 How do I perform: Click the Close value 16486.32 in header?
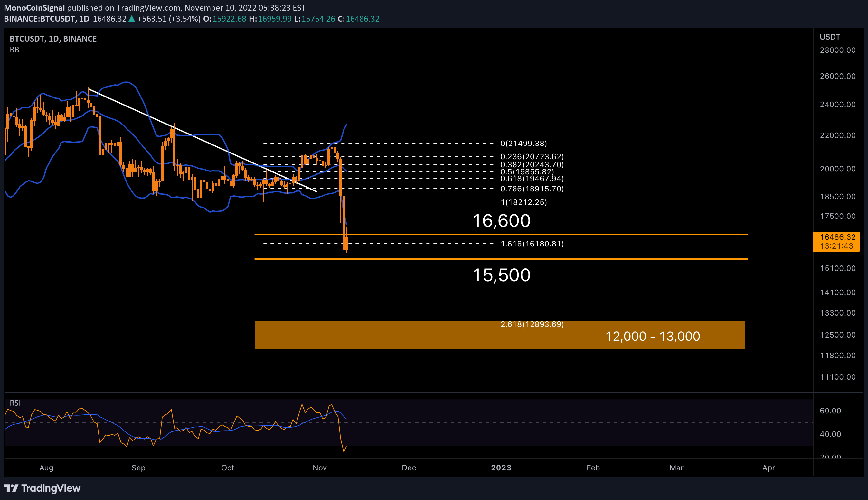pyautogui.click(x=363, y=19)
